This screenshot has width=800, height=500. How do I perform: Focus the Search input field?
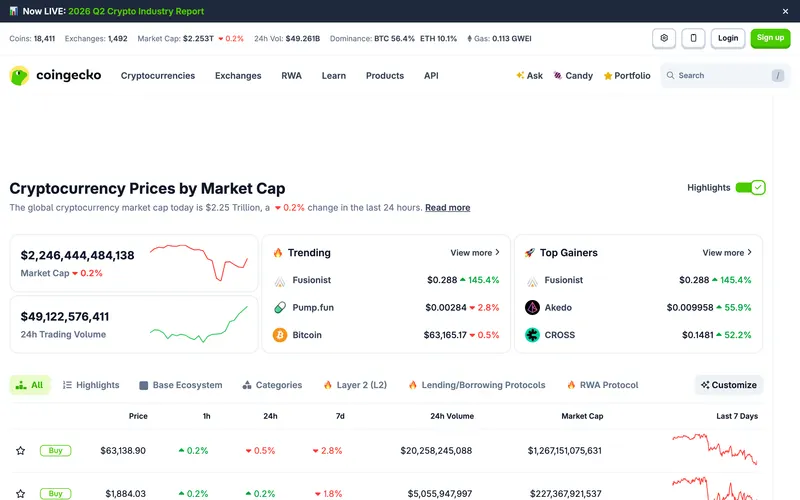coord(725,76)
